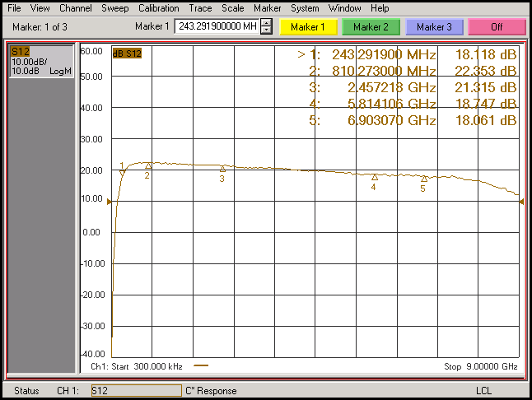Viewport: 532px width, 400px height.
Task: Select marker 3 triangle on the trace
Action: click(222, 169)
